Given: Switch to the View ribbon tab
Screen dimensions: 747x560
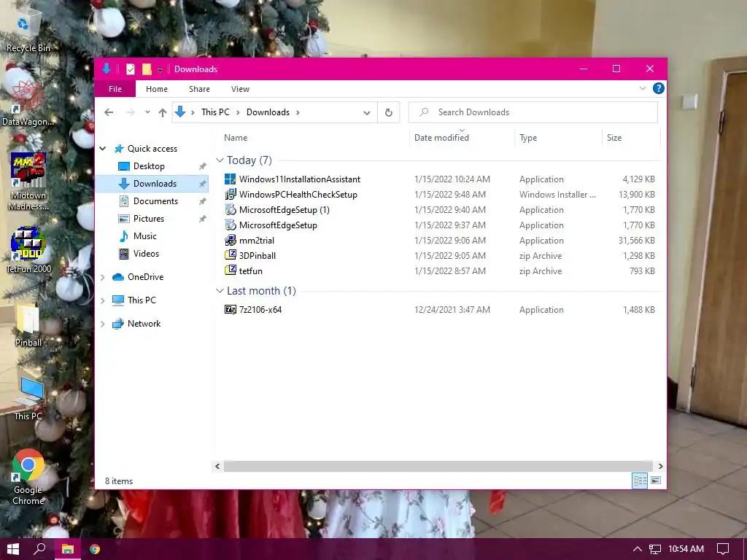Looking at the screenshot, I should [x=240, y=89].
